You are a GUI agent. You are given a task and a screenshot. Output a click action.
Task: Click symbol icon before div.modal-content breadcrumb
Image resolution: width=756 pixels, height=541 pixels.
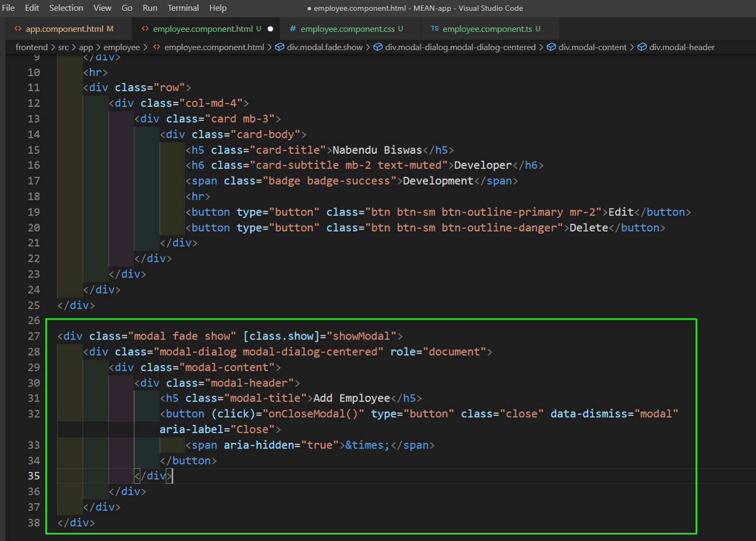pyautogui.click(x=551, y=48)
